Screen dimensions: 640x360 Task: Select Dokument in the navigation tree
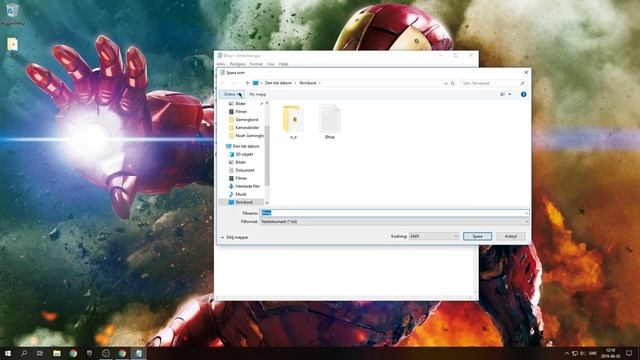point(242,170)
